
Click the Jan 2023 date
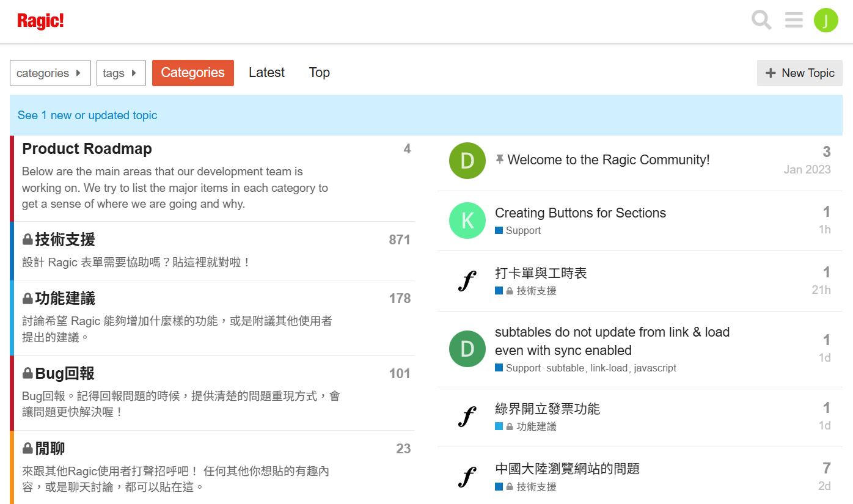click(x=807, y=170)
